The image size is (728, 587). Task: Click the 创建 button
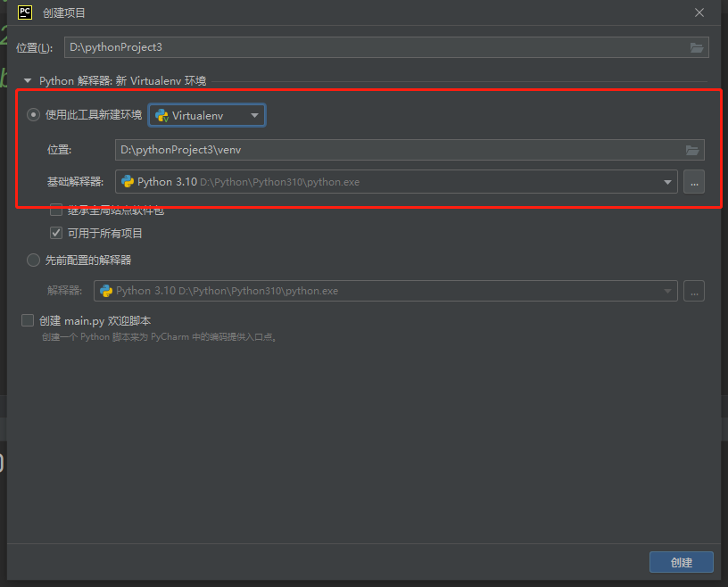click(681, 562)
